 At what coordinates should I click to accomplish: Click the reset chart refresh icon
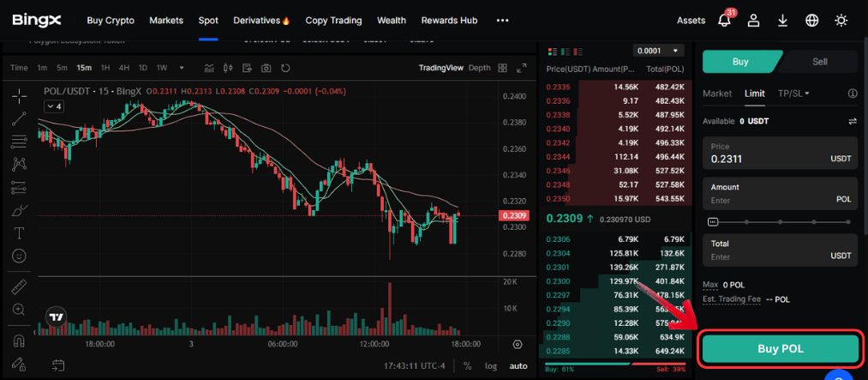pyautogui.click(x=285, y=68)
